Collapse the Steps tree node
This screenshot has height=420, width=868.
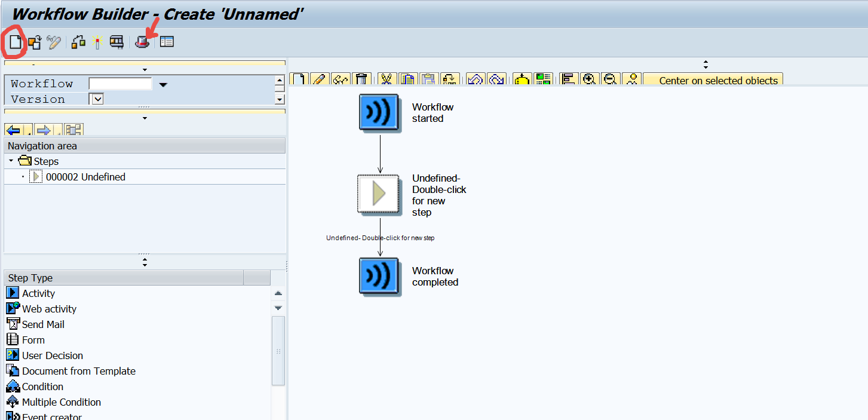click(x=10, y=161)
